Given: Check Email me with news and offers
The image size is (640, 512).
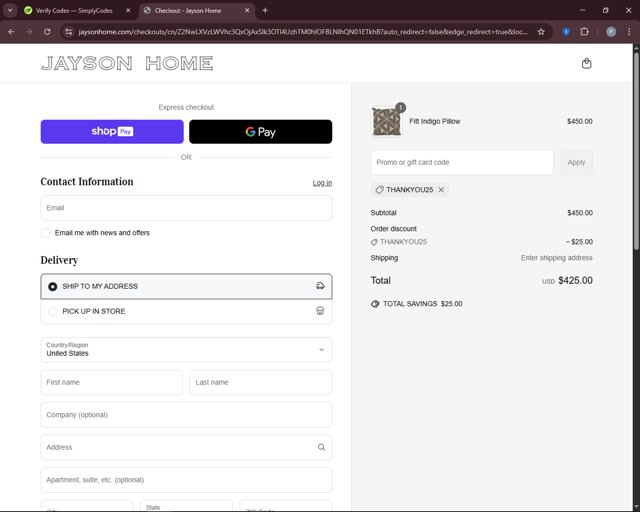Looking at the screenshot, I should tap(45, 233).
